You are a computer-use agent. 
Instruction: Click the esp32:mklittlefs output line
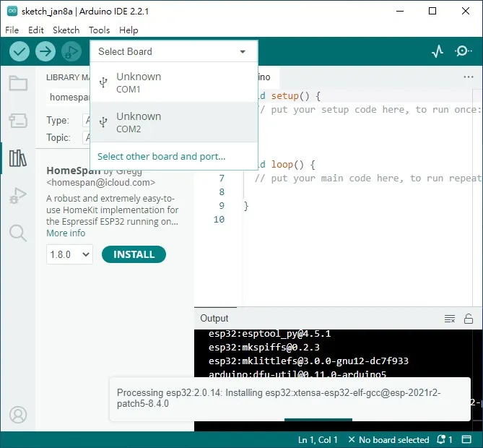tap(308, 361)
